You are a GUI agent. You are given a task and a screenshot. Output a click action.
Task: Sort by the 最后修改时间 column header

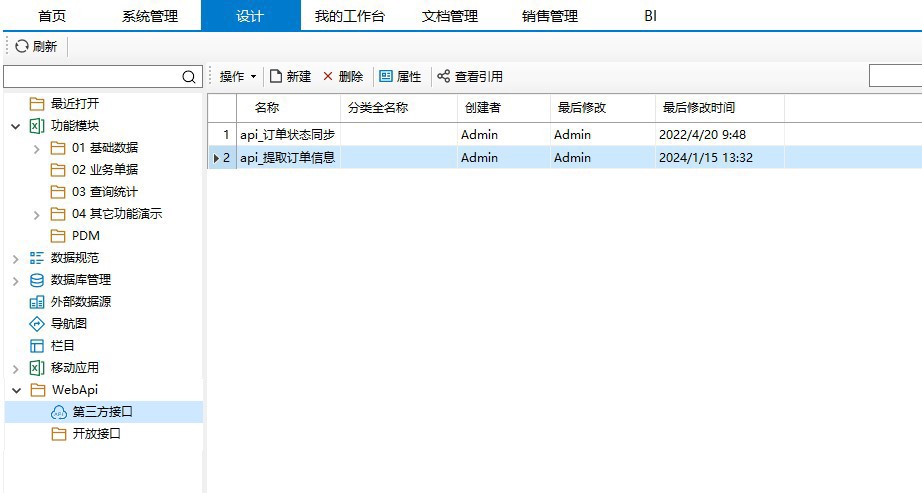pos(698,108)
